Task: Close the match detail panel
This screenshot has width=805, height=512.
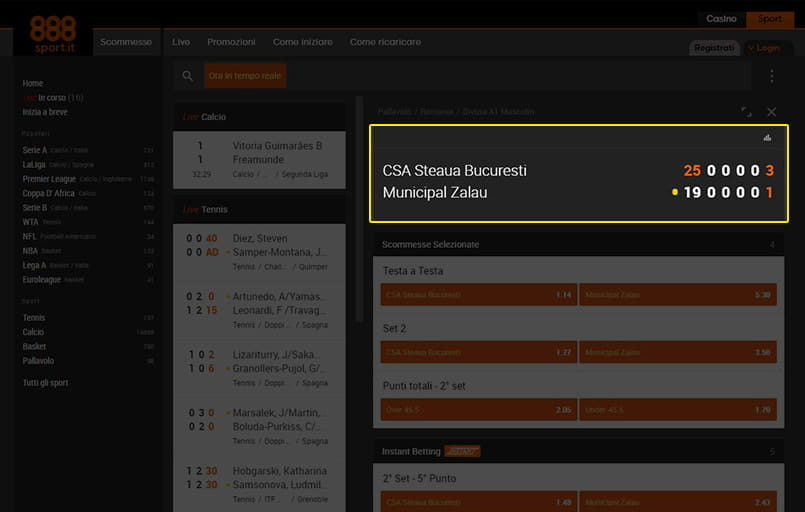Action: tap(772, 111)
